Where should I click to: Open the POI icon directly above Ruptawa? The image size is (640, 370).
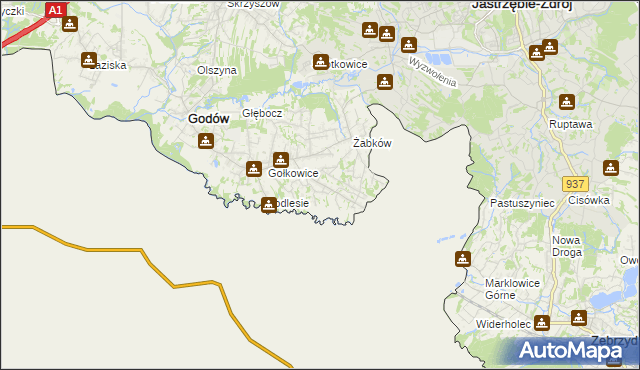tap(567, 102)
